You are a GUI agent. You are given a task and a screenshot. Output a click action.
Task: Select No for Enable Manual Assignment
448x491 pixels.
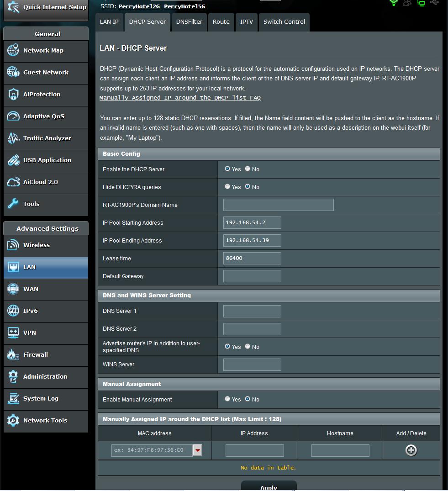coord(248,399)
